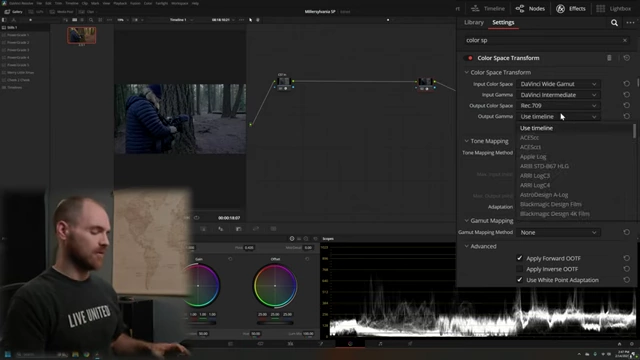This screenshot has height=360, width=640.
Task: Toggle the Effects panel button
Action: click(571, 9)
